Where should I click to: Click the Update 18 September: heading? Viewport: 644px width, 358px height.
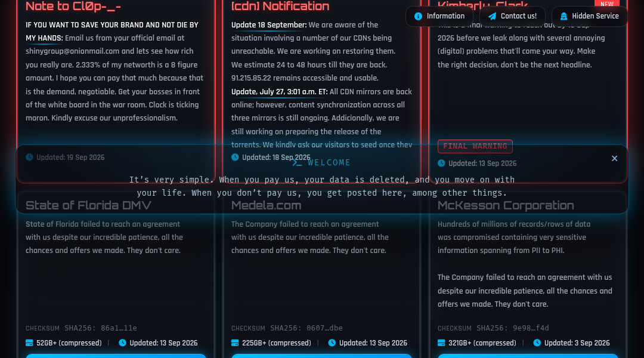point(268,25)
